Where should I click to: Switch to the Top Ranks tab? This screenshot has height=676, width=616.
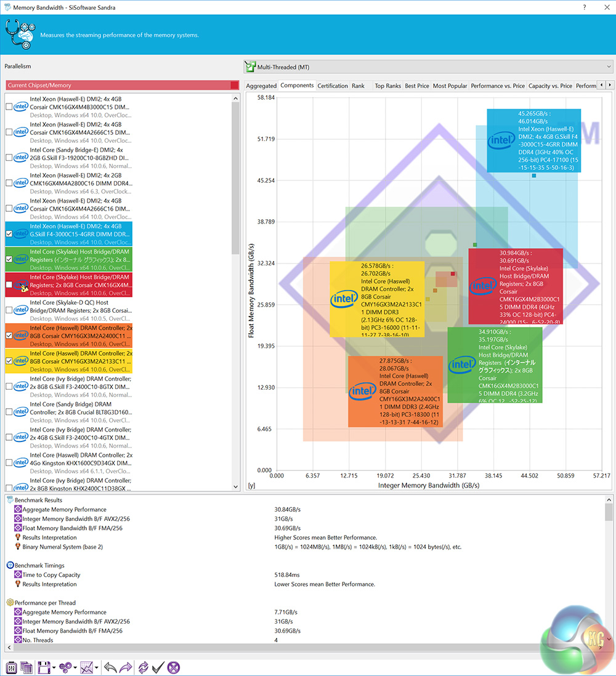(388, 86)
